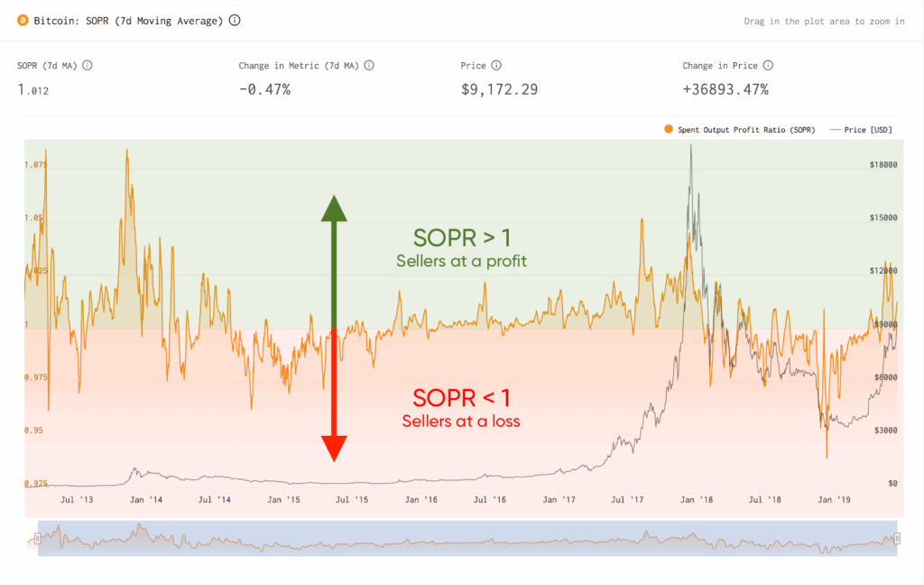
Task: Click the Jul '13 axis label
Action: coord(77,499)
